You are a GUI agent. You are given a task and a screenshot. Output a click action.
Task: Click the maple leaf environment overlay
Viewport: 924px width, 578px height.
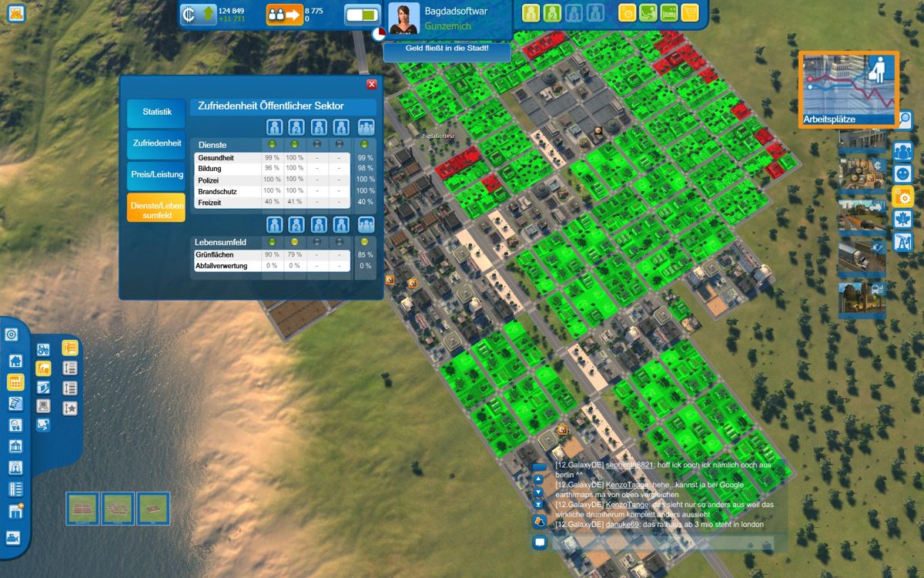tap(902, 220)
